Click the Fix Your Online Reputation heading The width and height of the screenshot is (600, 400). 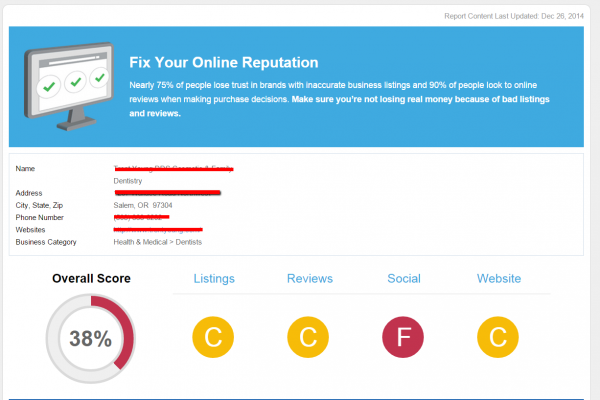click(x=224, y=62)
